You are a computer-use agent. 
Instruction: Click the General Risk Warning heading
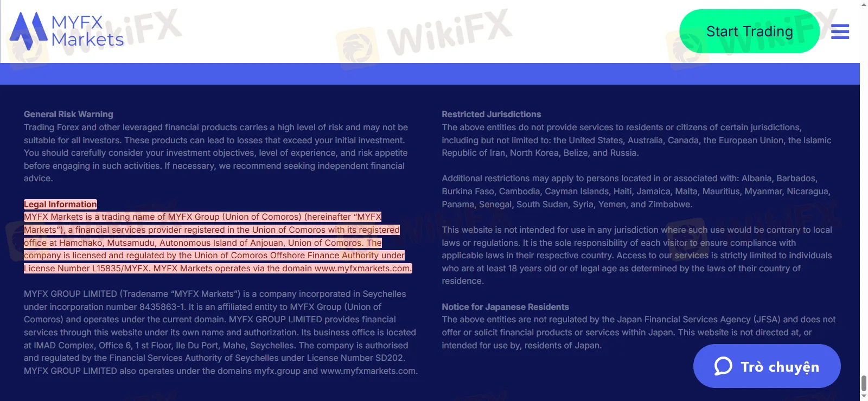(x=68, y=114)
